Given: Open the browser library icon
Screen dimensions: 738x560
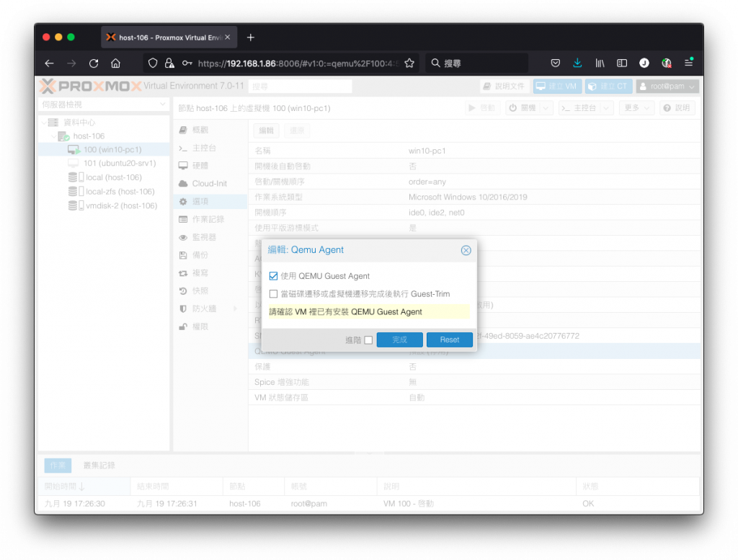Looking at the screenshot, I should [x=600, y=63].
